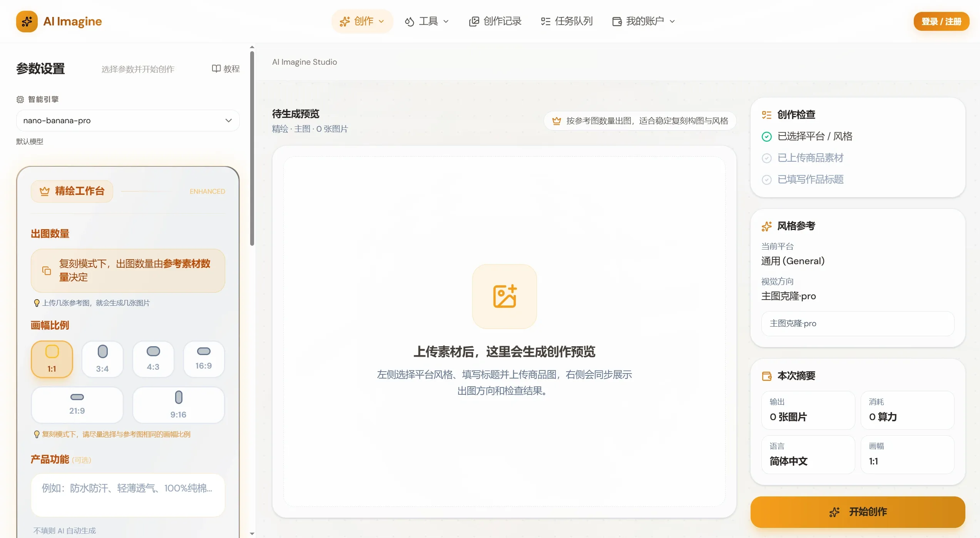
Task: Expand the 我的账户 menu chevron
Action: [672, 22]
